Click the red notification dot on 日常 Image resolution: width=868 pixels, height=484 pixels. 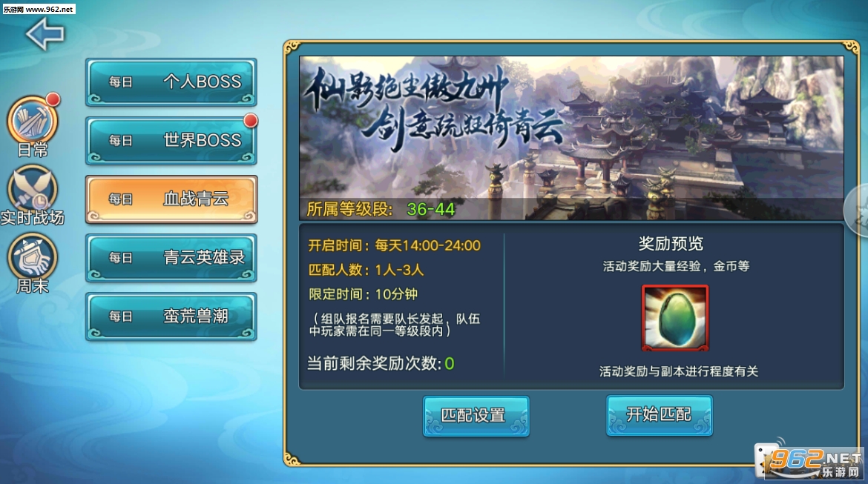click(x=53, y=99)
